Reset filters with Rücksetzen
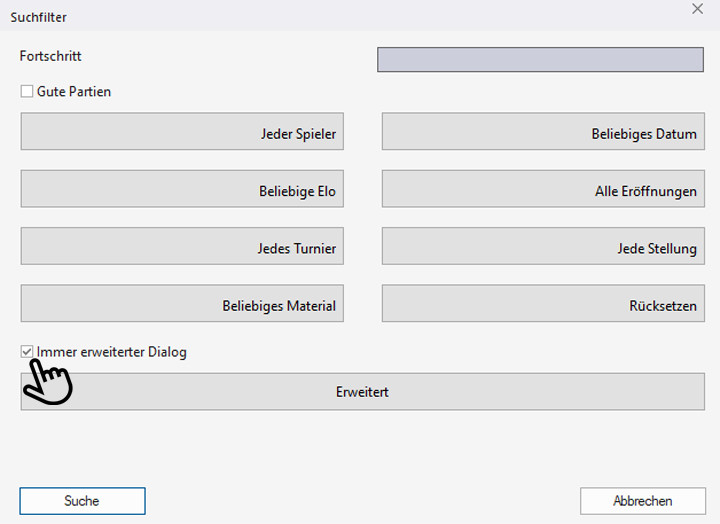Image resolution: width=720 pixels, height=524 pixels. pyautogui.click(x=543, y=305)
